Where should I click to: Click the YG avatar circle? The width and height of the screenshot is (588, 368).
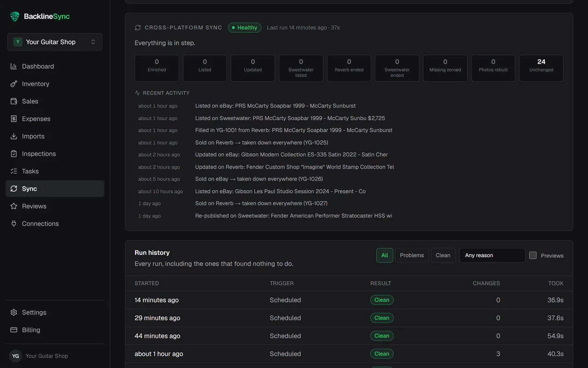[x=16, y=356]
